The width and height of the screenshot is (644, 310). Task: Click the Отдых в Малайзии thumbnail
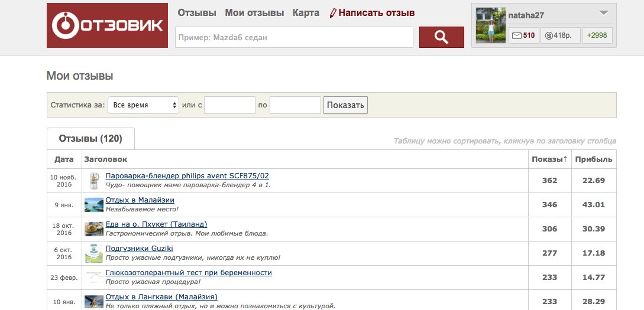pyautogui.click(x=94, y=205)
